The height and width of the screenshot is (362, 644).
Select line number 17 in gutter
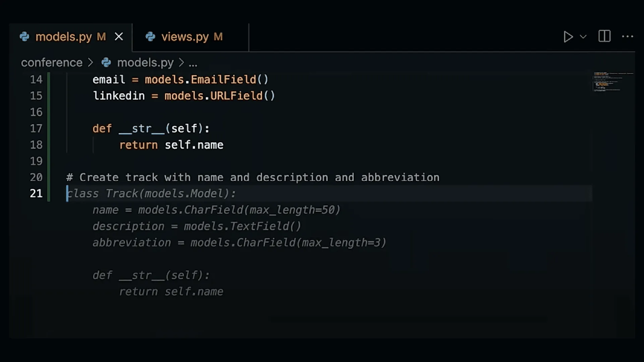[36, 129]
